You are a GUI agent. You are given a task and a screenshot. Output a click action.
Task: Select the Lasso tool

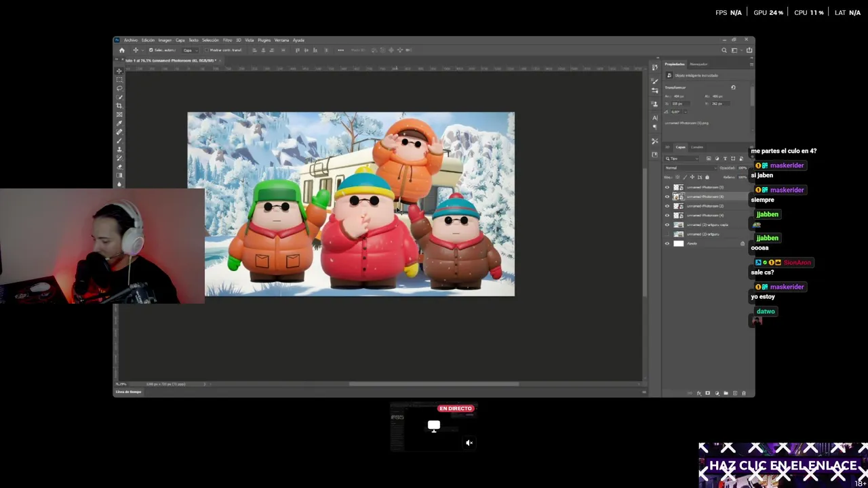[119, 88]
